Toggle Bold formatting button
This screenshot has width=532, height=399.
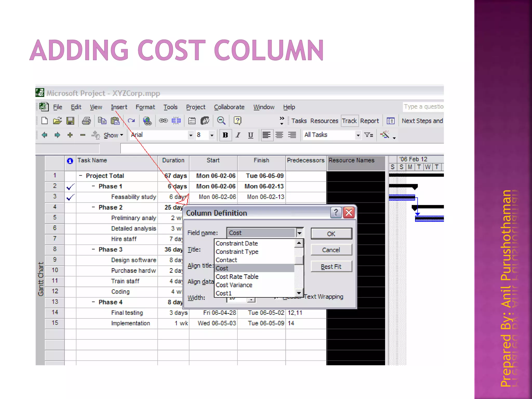coord(225,135)
